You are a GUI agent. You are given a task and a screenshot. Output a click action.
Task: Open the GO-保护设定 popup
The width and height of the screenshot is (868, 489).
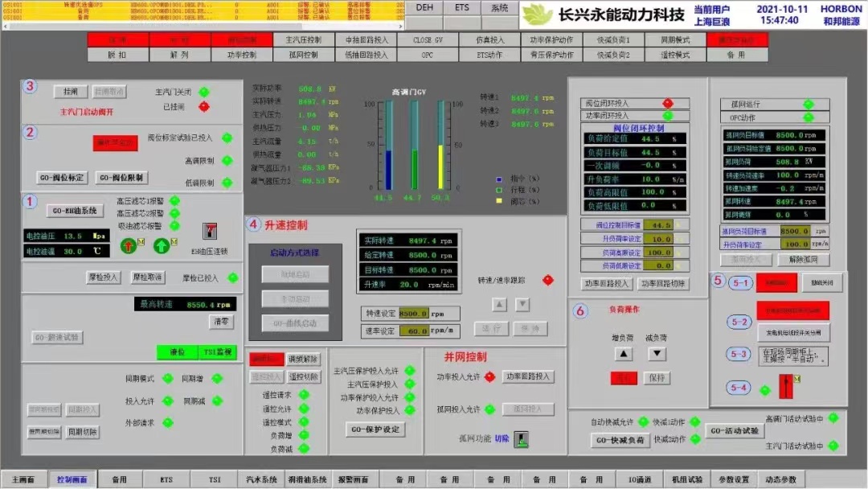[376, 430]
